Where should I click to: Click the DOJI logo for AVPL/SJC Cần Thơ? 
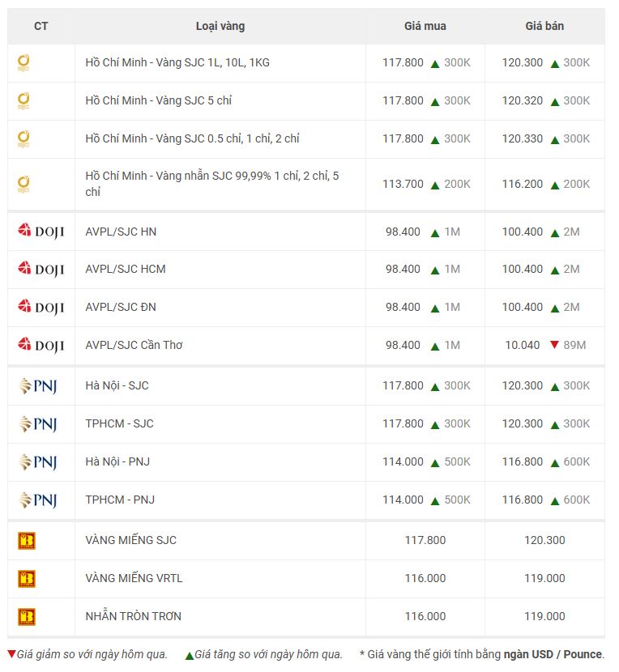41,345
